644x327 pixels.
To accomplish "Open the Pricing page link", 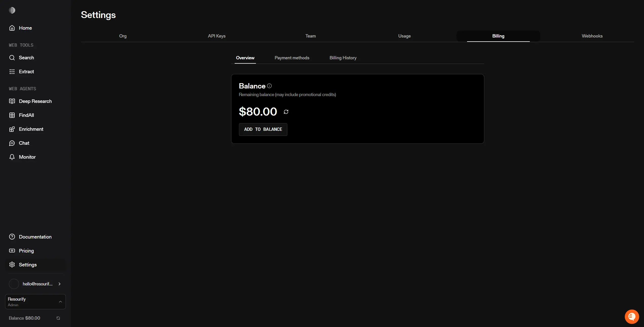I will click(26, 251).
